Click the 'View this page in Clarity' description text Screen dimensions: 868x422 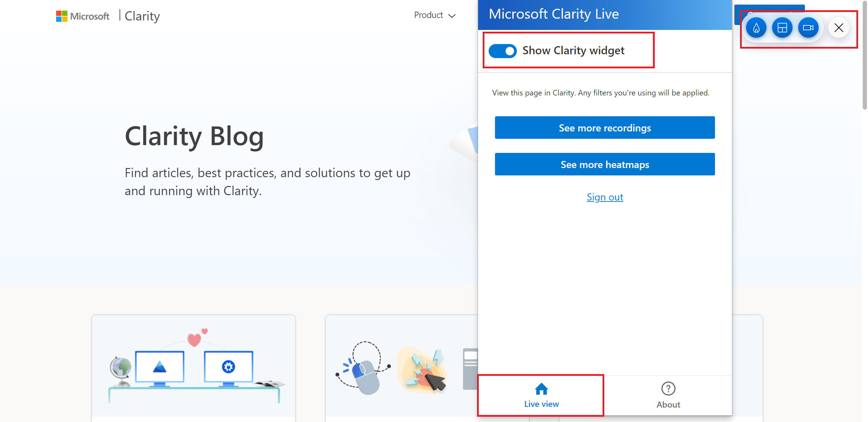pos(600,93)
